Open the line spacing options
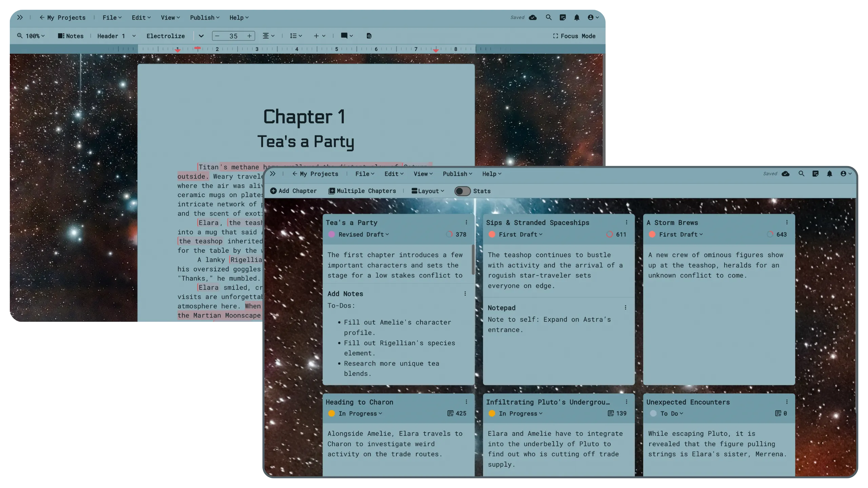Screen dimensions: 868x488 pyautogui.click(x=296, y=36)
